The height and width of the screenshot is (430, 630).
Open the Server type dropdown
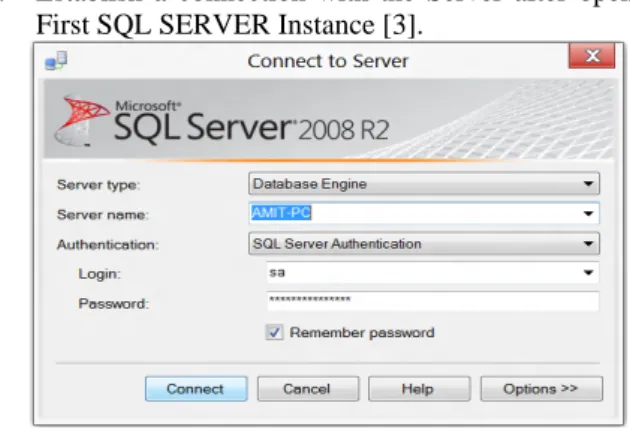coord(424,184)
